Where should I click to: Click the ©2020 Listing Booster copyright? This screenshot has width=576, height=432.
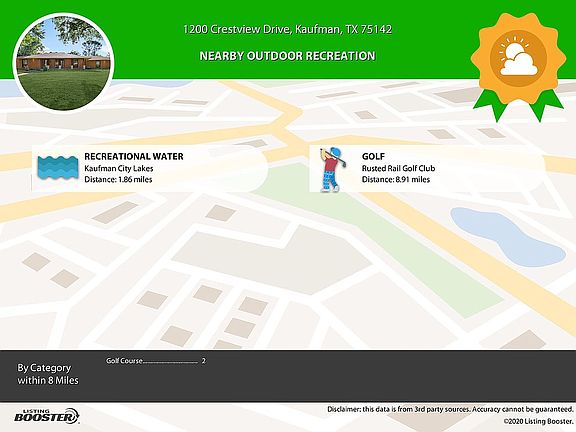coord(538,421)
